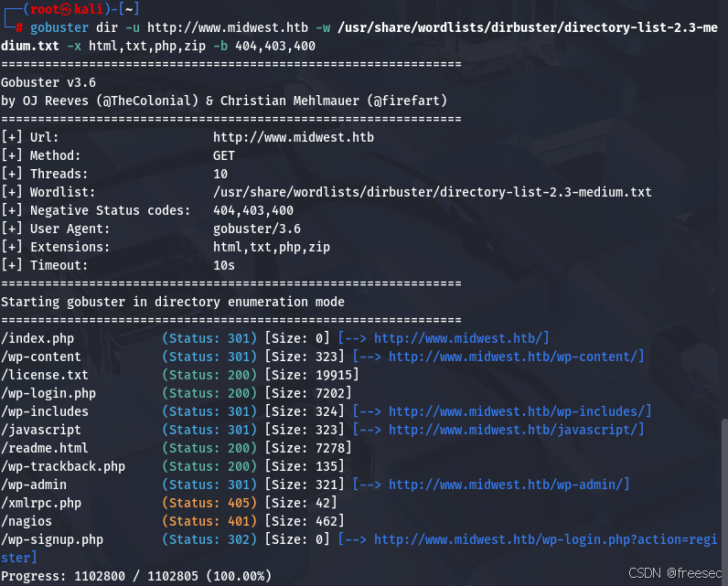
Task: Click the /wp-content result path
Action: click(x=41, y=357)
